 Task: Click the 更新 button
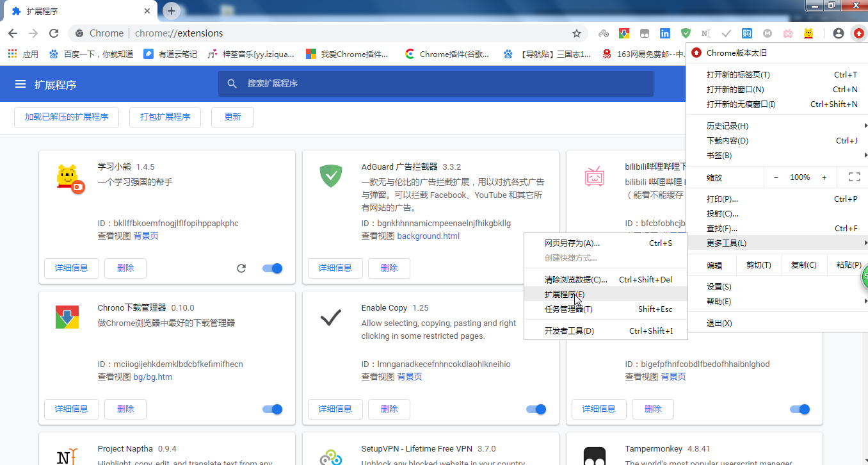pos(232,117)
